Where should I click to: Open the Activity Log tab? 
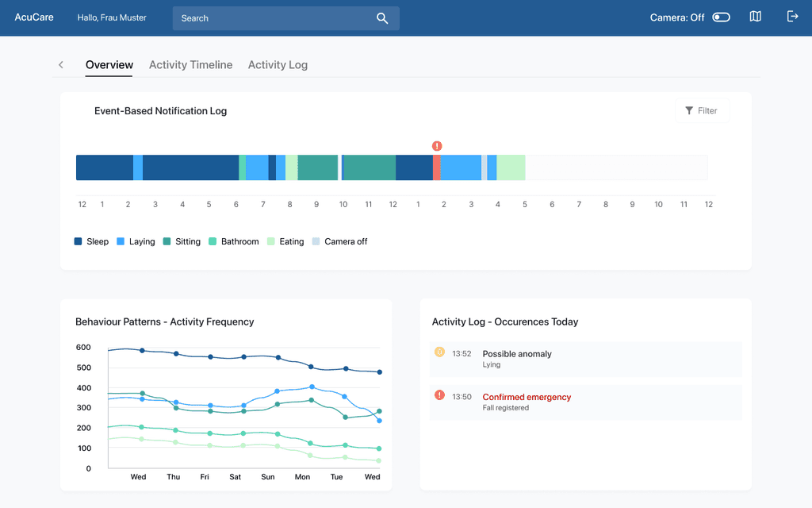pyautogui.click(x=278, y=65)
